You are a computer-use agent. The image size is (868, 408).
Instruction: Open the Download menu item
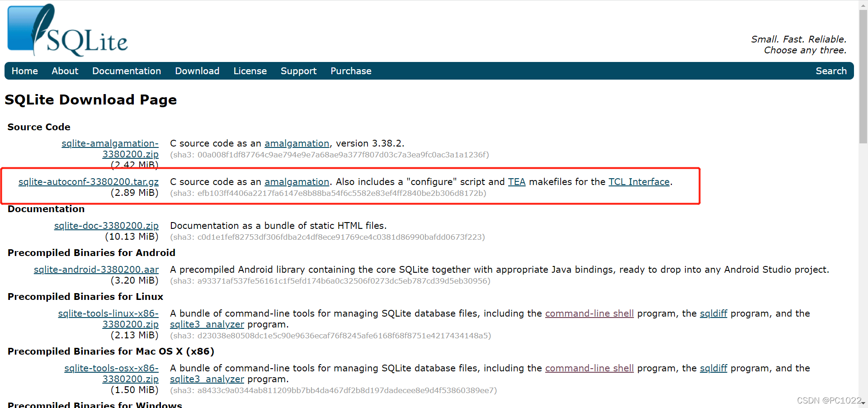coord(197,71)
